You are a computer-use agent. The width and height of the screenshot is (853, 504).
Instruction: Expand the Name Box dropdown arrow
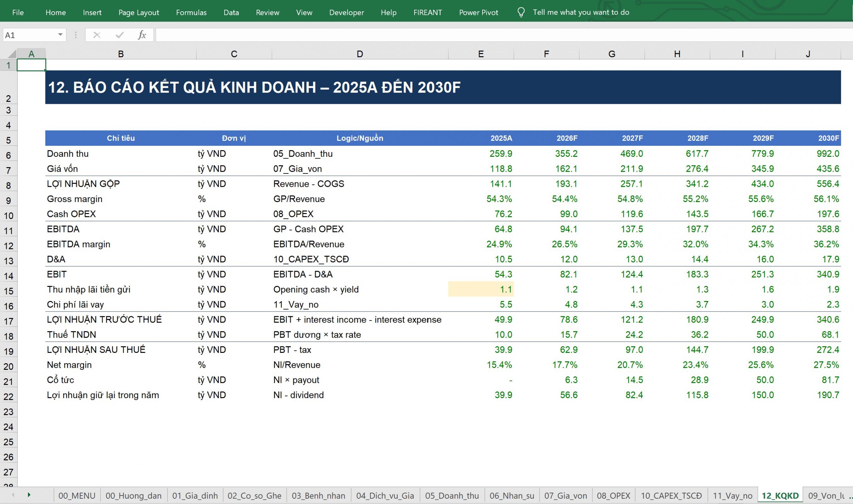tap(60, 35)
